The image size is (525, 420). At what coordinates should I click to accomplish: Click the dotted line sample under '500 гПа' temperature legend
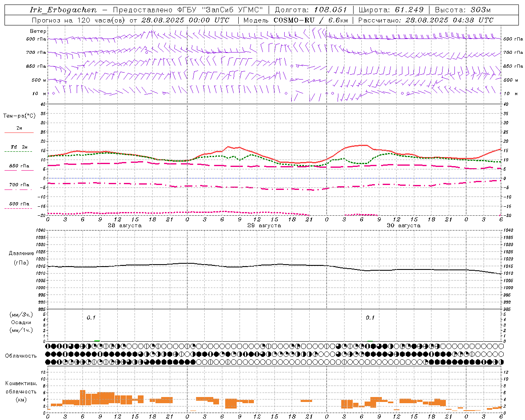pyautogui.click(x=19, y=208)
